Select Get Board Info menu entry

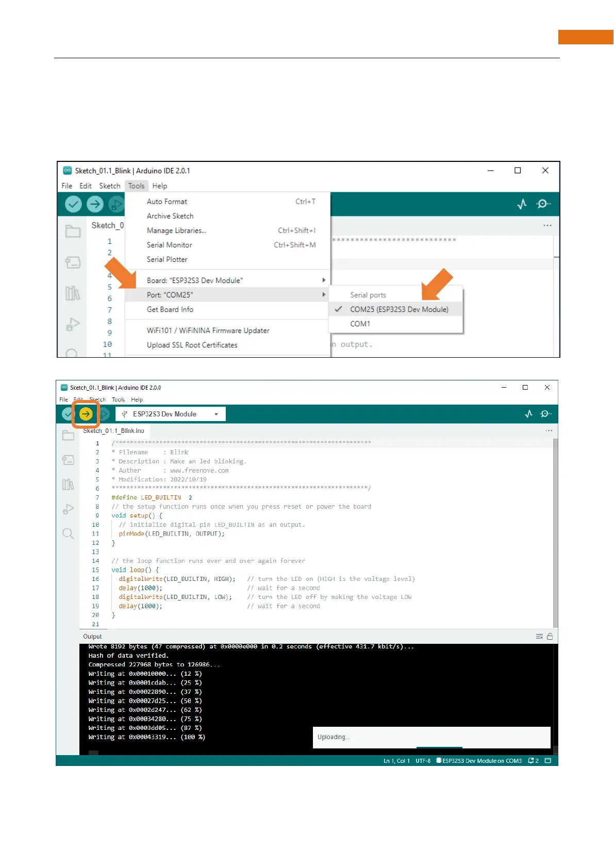[x=228, y=309]
